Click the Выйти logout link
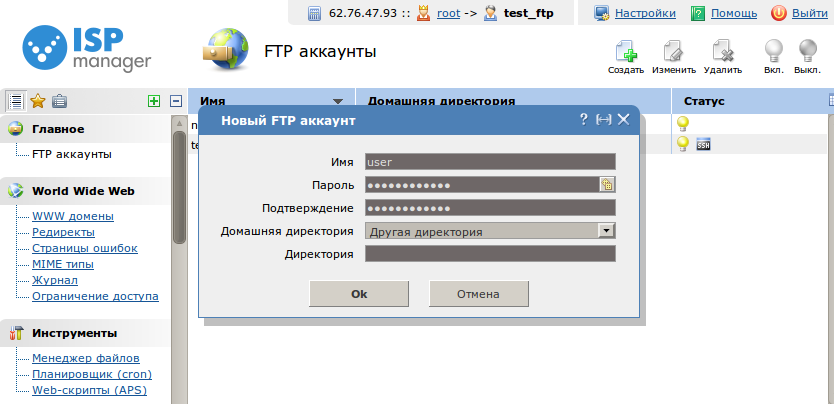The width and height of the screenshot is (834, 404). pos(810,13)
